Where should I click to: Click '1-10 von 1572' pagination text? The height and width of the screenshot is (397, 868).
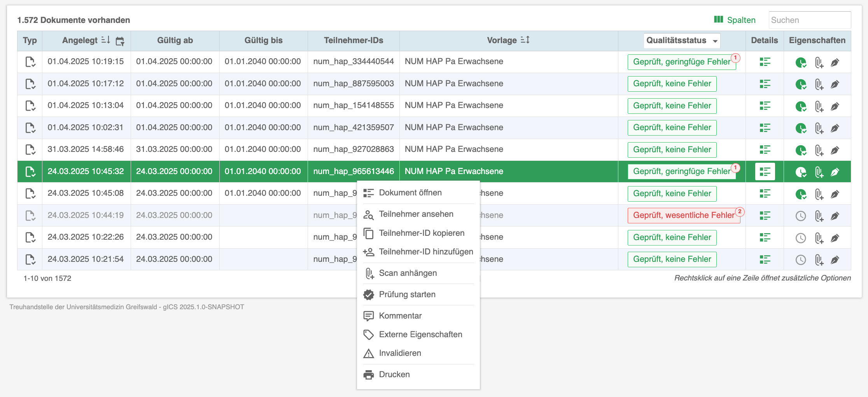click(x=47, y=278)
